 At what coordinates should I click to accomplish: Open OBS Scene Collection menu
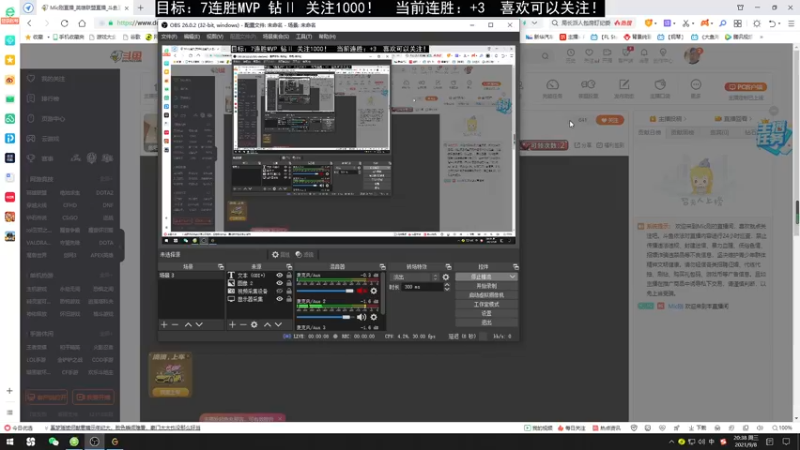275,37
